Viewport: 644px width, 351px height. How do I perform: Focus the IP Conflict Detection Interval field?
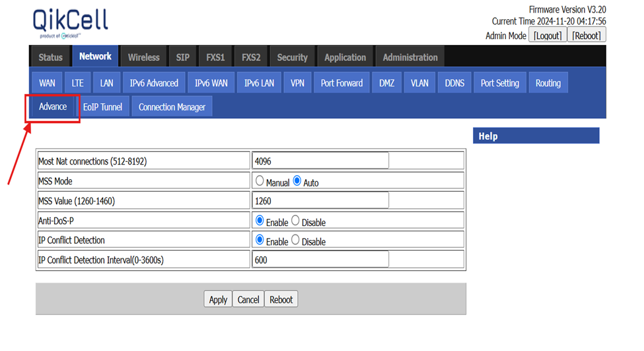tap(320, 260)
